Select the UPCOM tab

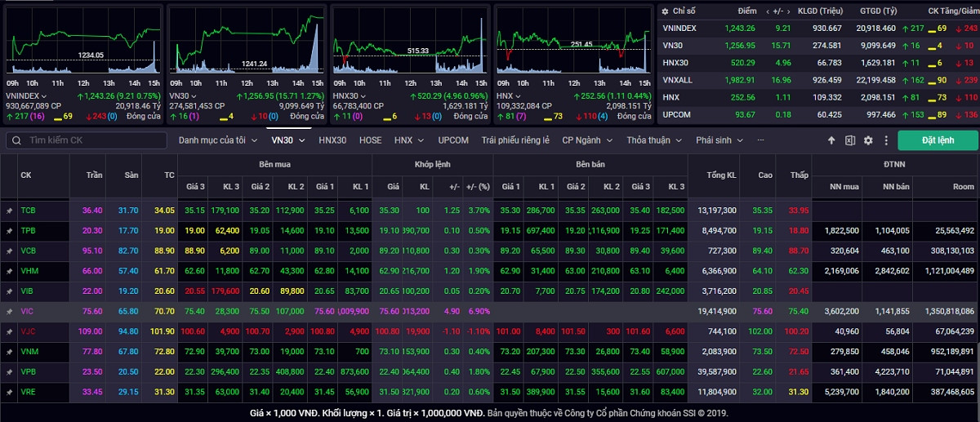[453, 140]
